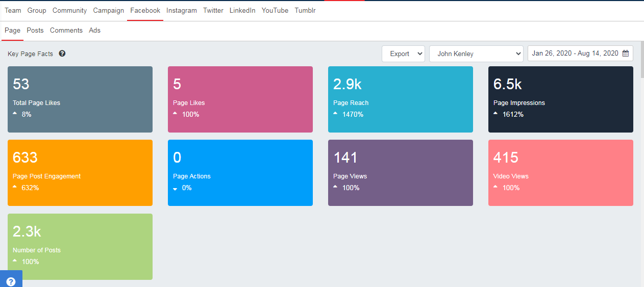Screen dimensions: 644x287
Task: Click the purple Page Views card
Action: (x=401, y=173)
